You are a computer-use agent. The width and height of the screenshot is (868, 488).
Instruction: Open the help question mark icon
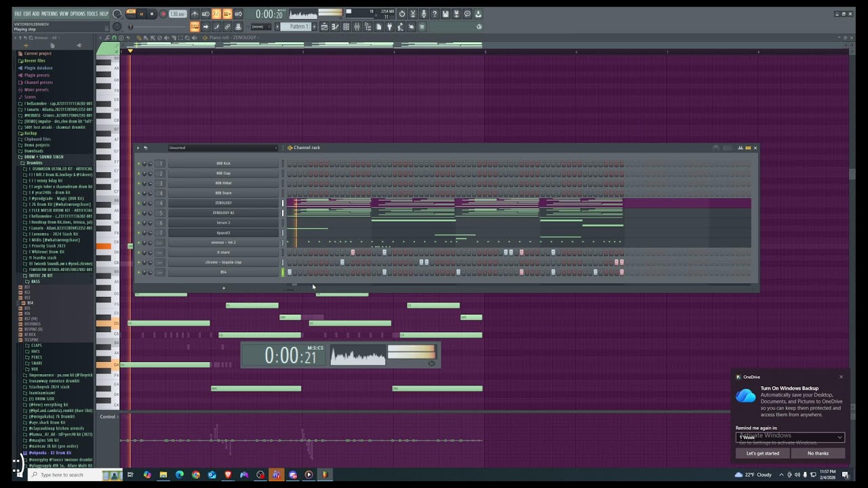[x=435, y=14]
